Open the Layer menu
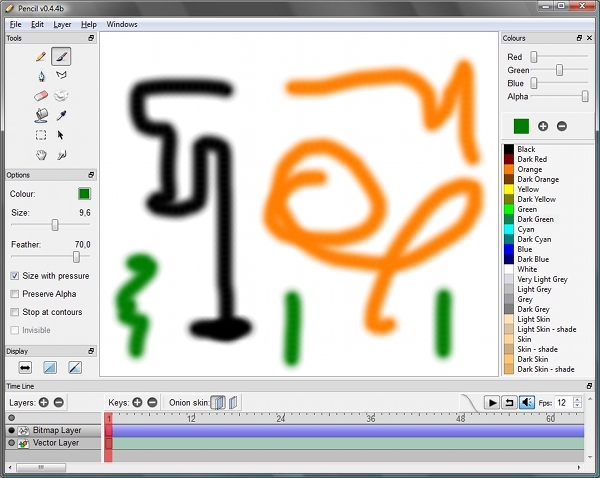600x478 pixels. [62, 24]
